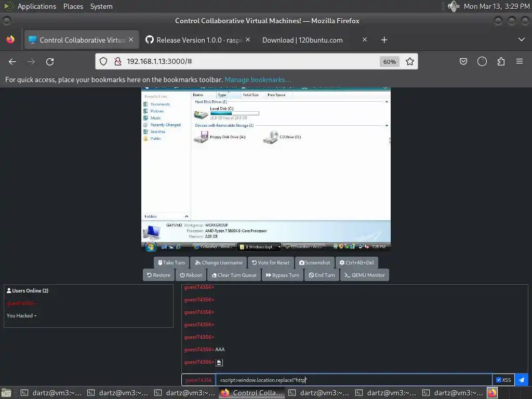The width and height of the screenshot is (532, 399).
Task: Click the Screenshot button
Action: point(314,262)
